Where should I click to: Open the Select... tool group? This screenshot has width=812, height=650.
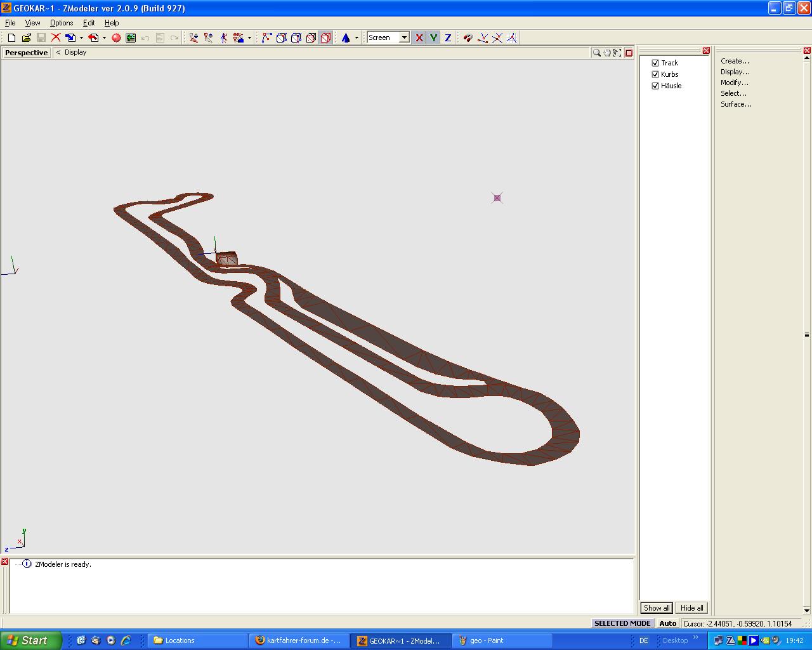pyautogui.click(x=733, y=93)
